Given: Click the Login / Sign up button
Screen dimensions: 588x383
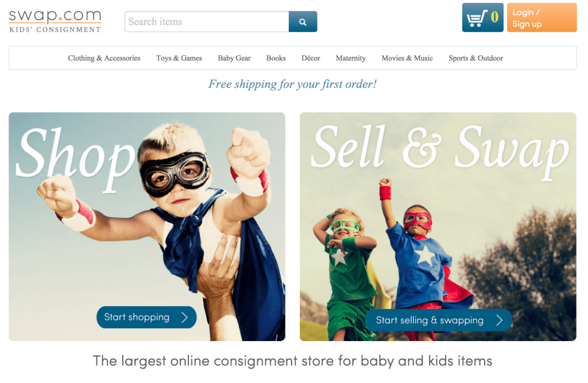Looking at the screenshot, I should coord(541,18).
